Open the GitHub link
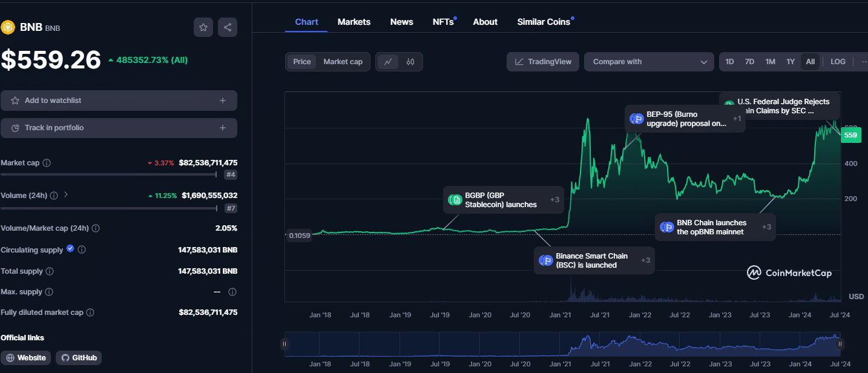The height and width of the screenshot is (373, 868). coord(79,358)
